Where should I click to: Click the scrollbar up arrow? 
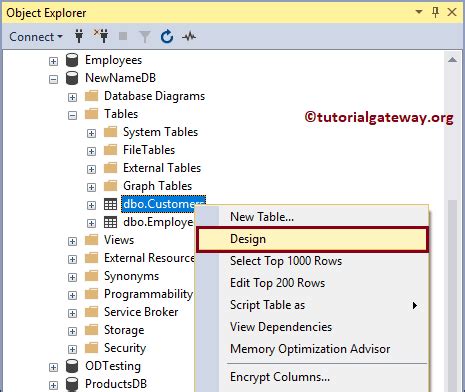pos(452,60)
